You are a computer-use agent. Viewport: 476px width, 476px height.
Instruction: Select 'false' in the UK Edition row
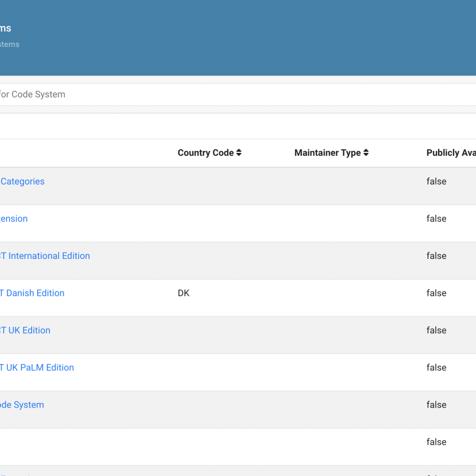point(436,331)
